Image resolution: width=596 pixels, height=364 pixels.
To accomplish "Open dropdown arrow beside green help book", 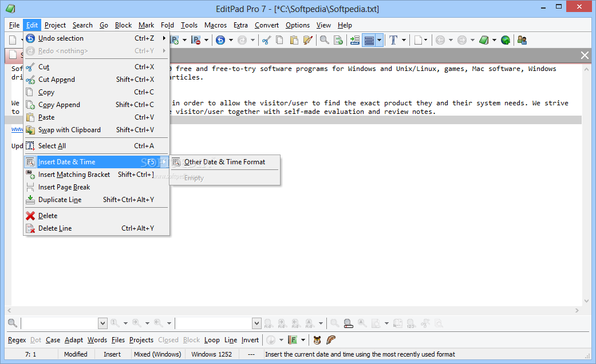I will coord(494,40).
